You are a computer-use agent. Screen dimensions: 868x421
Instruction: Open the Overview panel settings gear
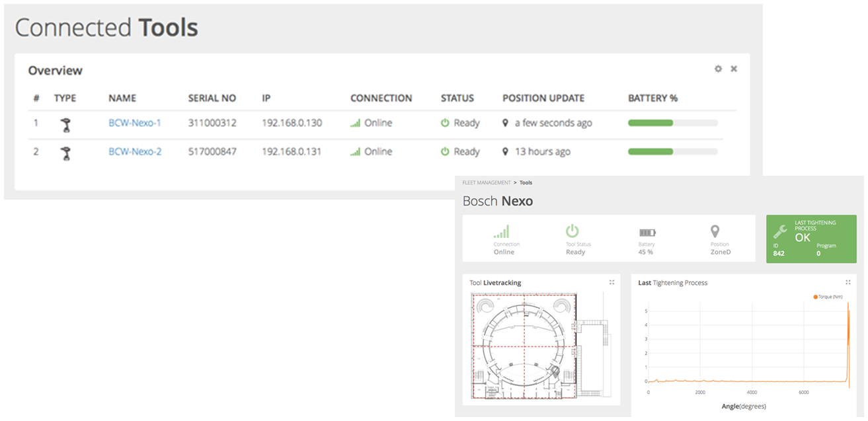(718, 69)
